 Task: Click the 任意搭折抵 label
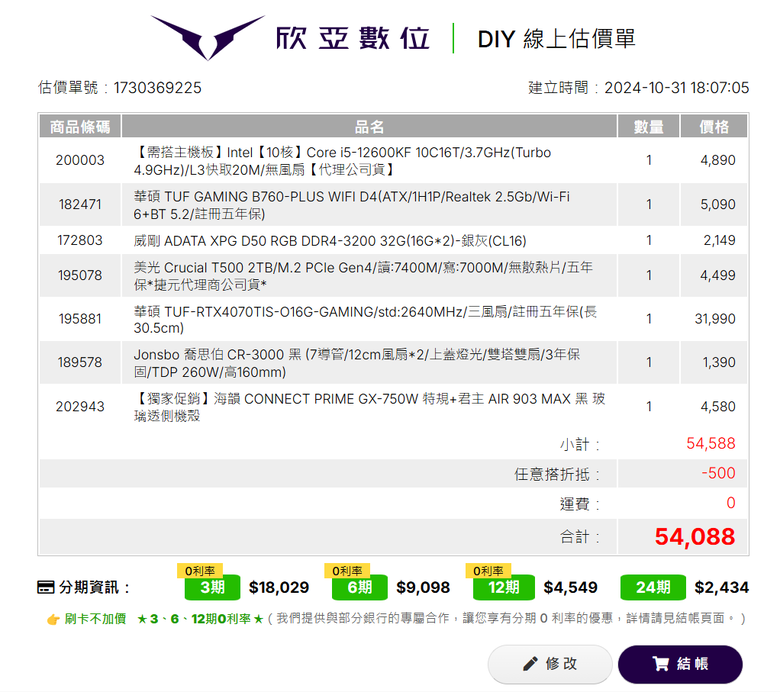(557, 474)
